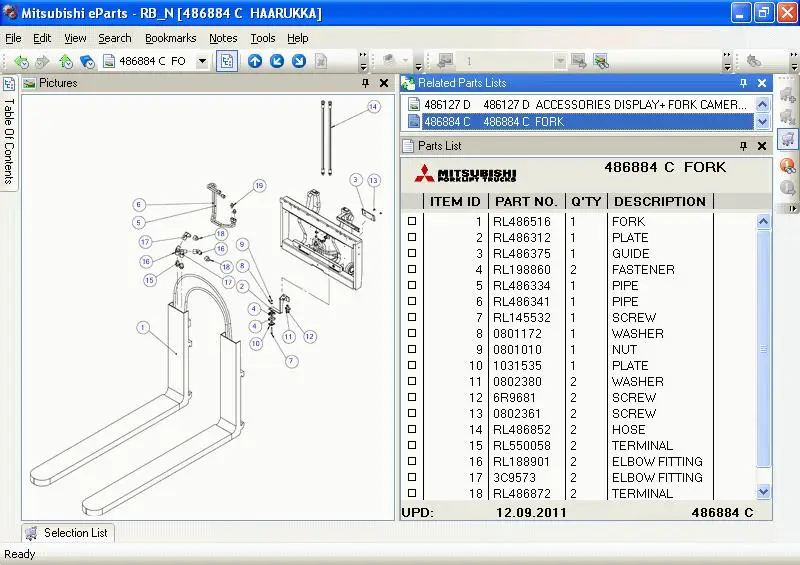This screenshot has height=565, width=800.
Task: Click the gray info arrow sidebar icon
Action: coord(788,187)
